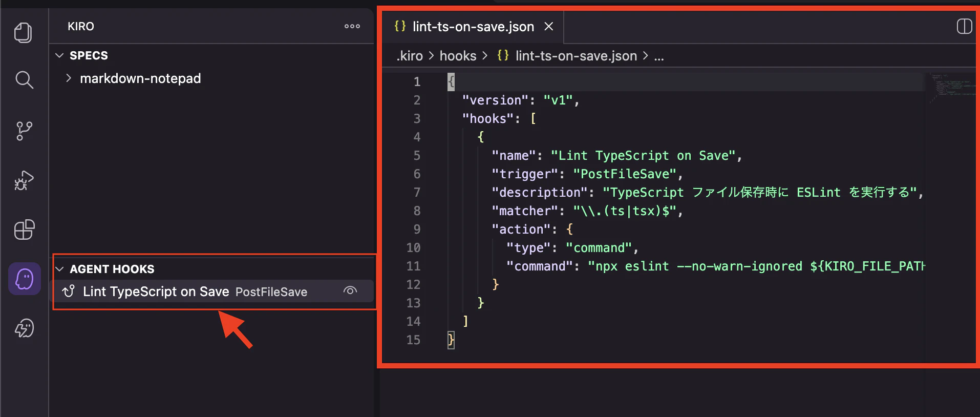Image resolution: width=980 pixels, height=417 pixels.
Task: Open Source Control view
Action: point(24,131)
